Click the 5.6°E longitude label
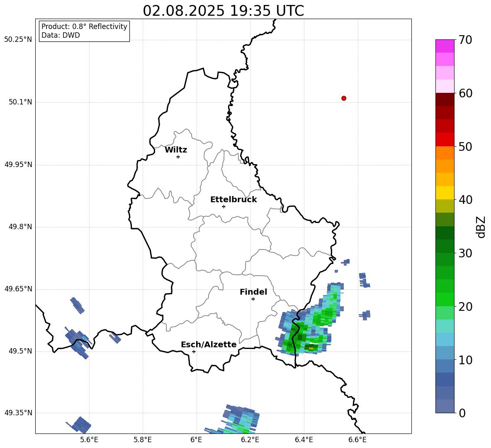This screenshot has height=448, width=491. [89, 440]
